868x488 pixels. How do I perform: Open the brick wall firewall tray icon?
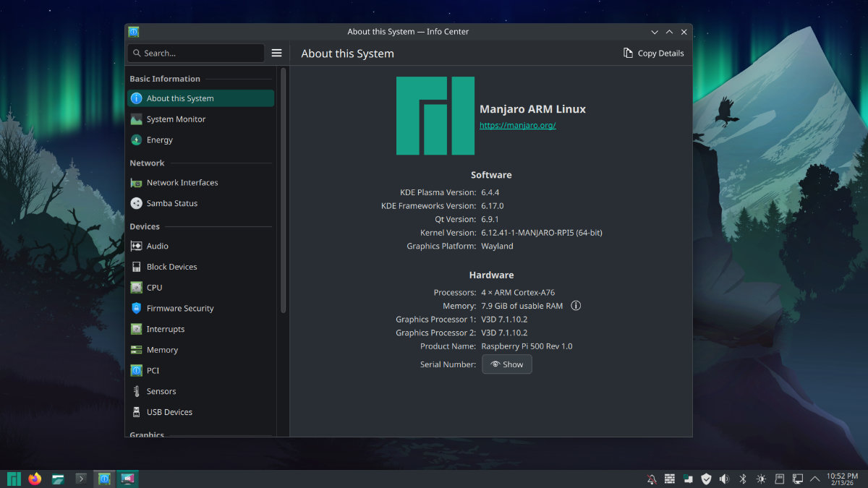[670, 479]
